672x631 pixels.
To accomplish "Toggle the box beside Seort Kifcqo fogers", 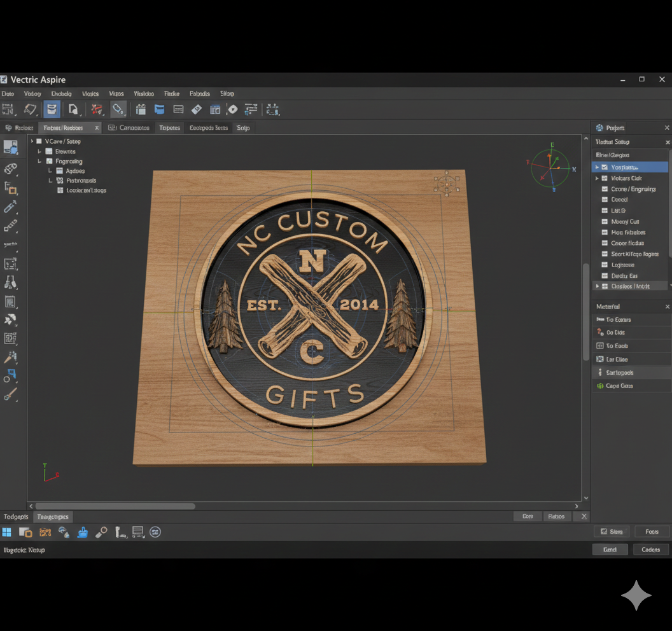I will [605, 254].
